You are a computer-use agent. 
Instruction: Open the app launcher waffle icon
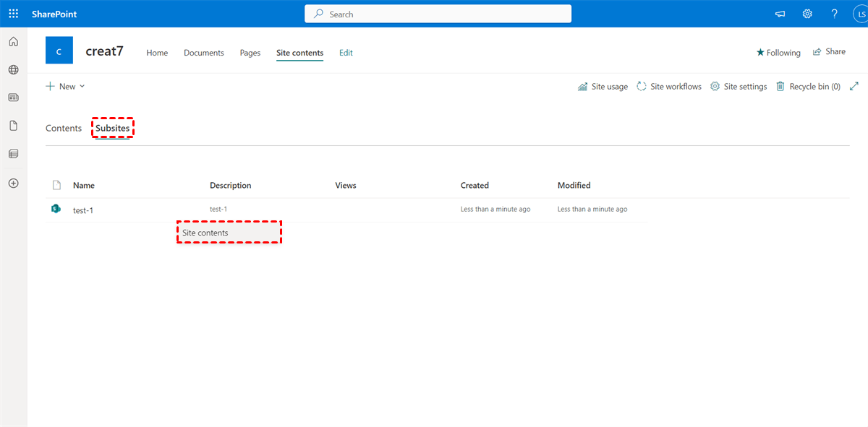click(13, 14)
